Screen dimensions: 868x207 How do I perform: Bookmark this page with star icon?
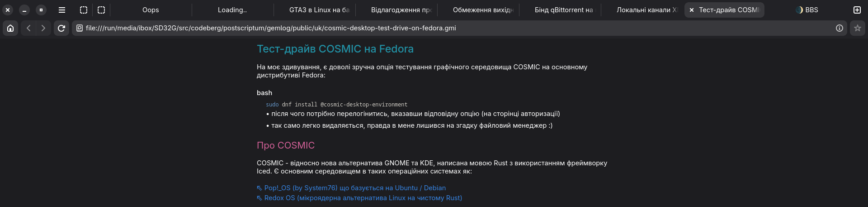tap(858, 28)
